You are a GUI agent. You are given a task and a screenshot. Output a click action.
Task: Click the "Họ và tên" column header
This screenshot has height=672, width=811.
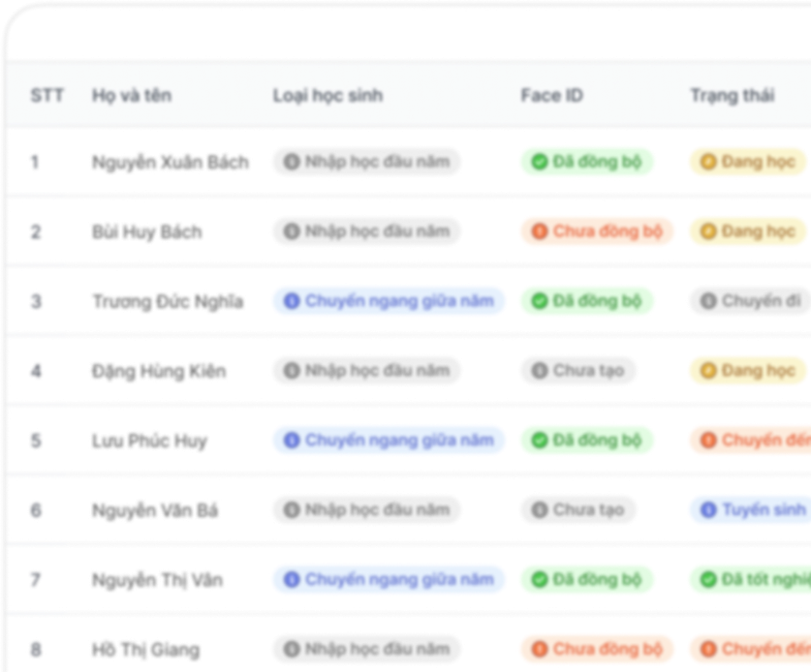pos(132,96)
